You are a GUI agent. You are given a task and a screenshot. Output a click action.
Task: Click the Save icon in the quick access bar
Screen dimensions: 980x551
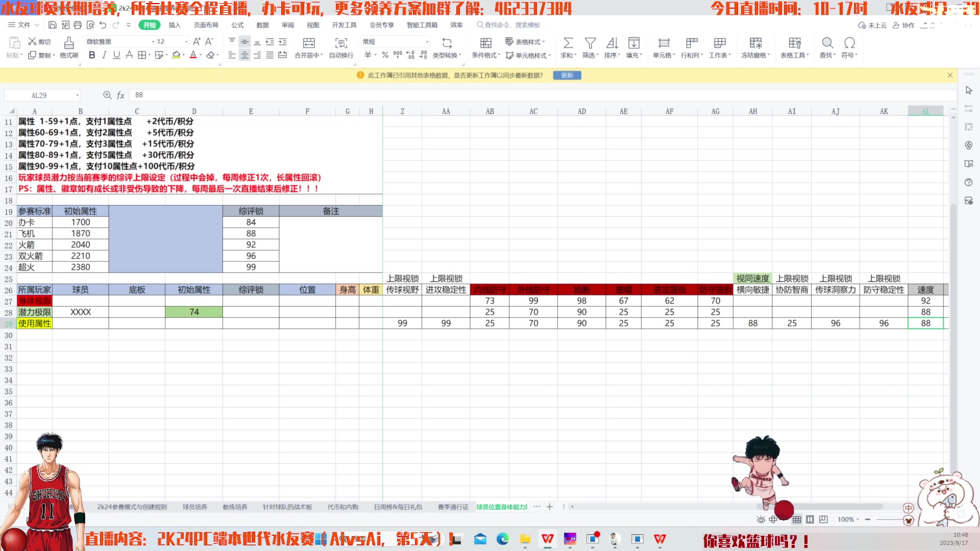point(52,25)
